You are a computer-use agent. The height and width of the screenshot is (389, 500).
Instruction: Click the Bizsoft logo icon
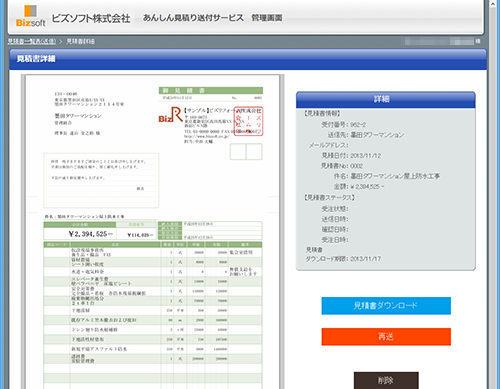30,16
